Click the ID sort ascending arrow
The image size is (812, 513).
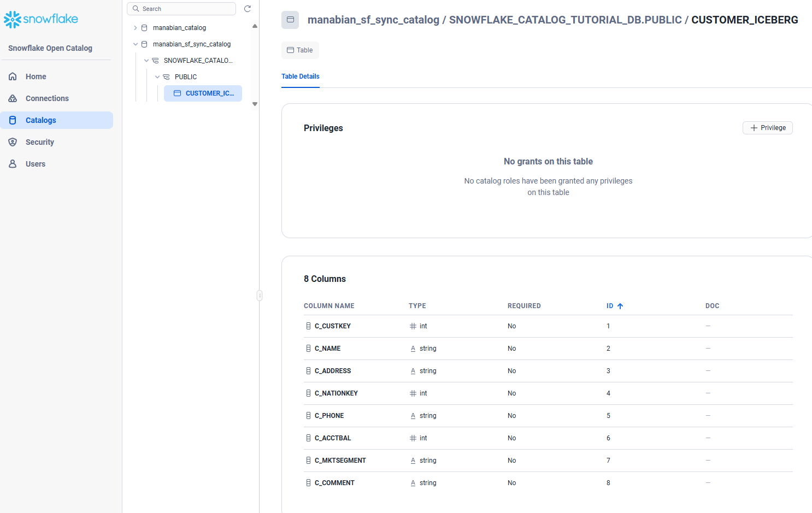(620, 306)
